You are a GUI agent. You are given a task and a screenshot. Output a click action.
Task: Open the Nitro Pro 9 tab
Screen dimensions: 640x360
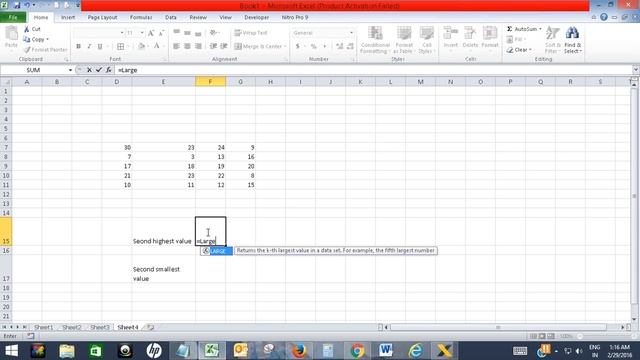pyautogui.click(x=295, y=18)
